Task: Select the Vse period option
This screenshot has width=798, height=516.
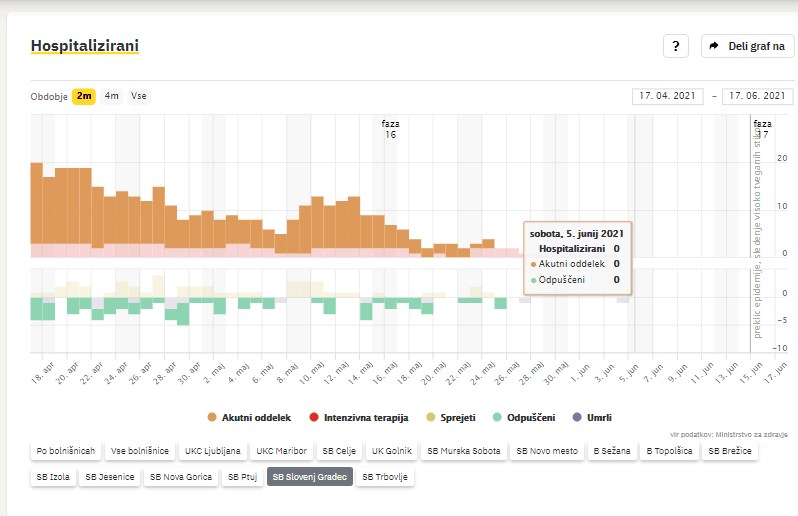Action: point(139,96)
